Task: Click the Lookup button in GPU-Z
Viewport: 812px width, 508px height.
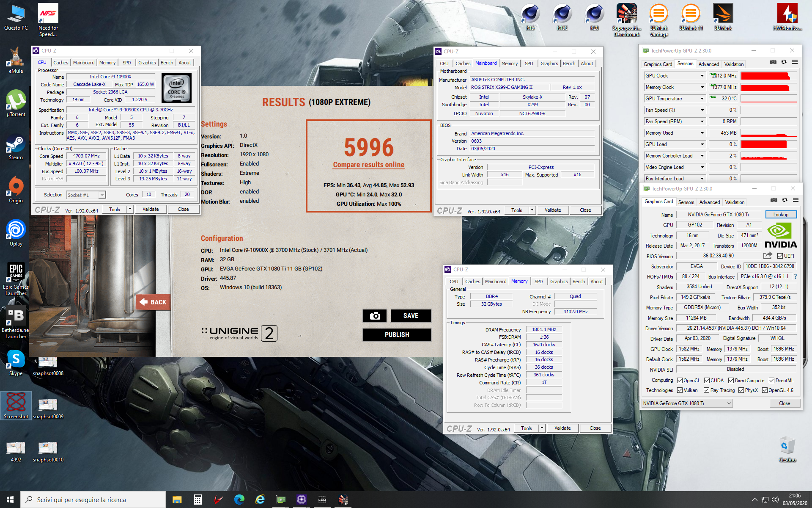Action: click(x=781, y=215)
